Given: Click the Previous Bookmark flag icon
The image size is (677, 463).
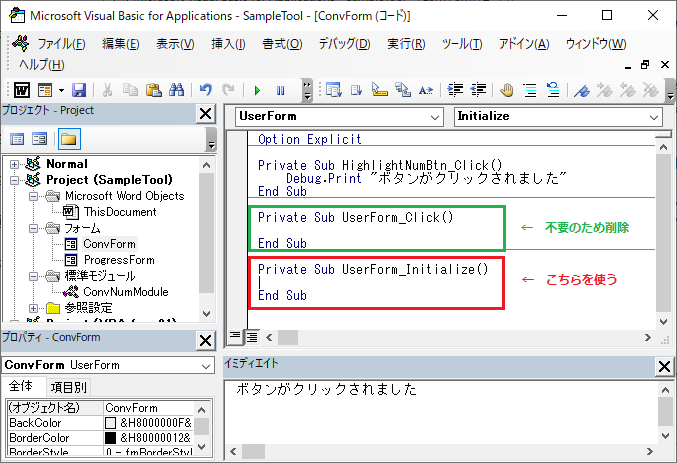Looking at the screenshot, I should [x=627, y=90].
